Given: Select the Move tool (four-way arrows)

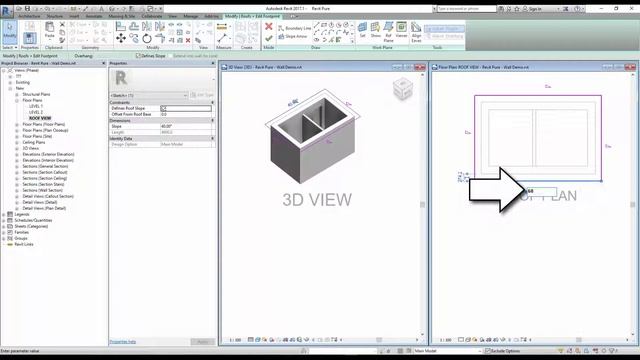Looking at the screenshot, I should [x=121, y=38].
